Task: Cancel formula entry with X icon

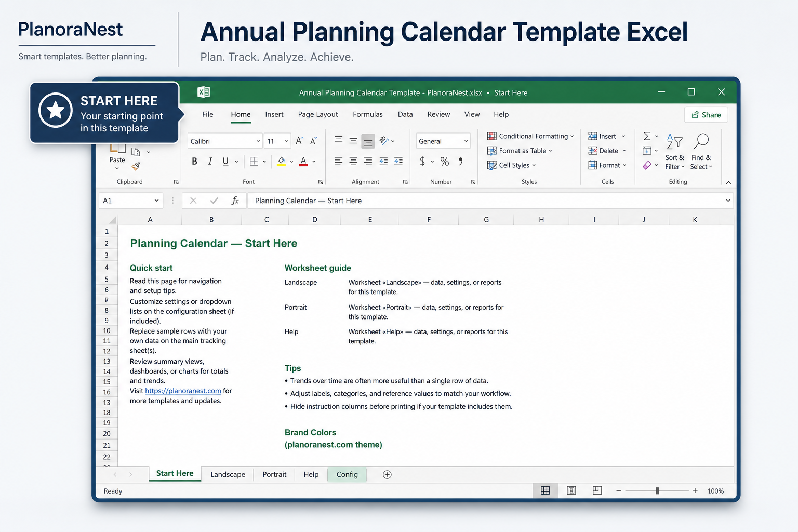Action: tap(193, 201)
